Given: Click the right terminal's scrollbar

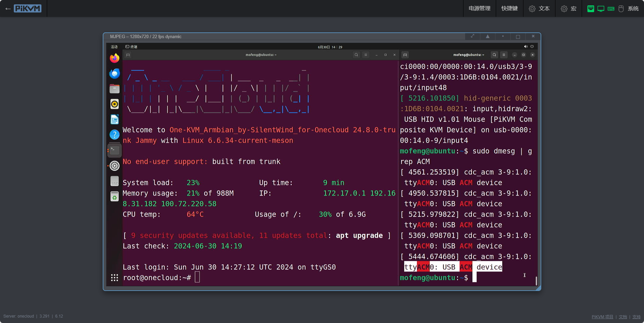Looking at the screenshot, I should tap(536, 281).
